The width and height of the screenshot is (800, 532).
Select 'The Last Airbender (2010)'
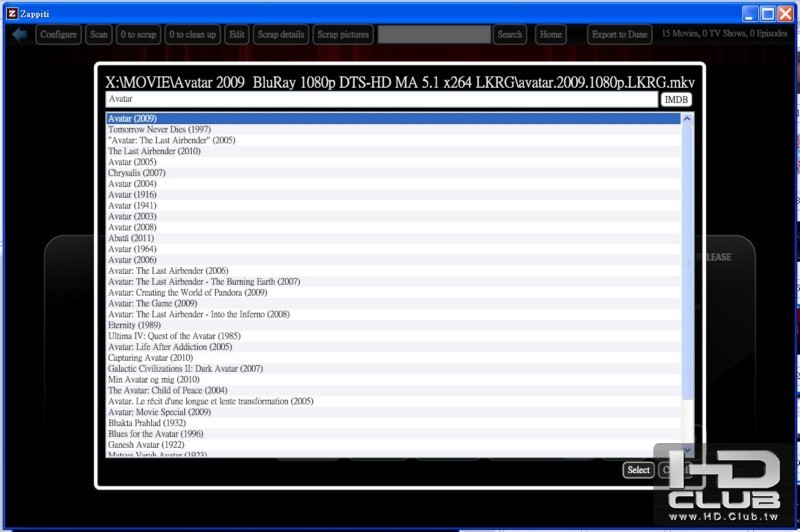point(393,151)
